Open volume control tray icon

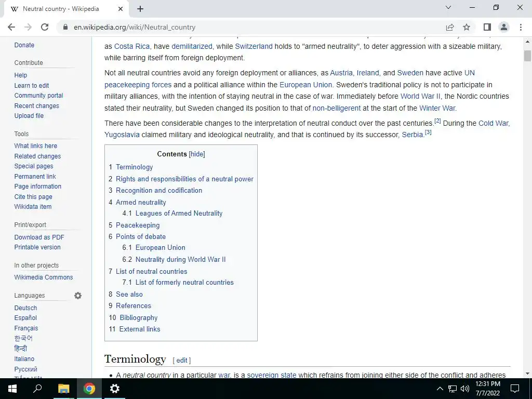pos(465,389)
